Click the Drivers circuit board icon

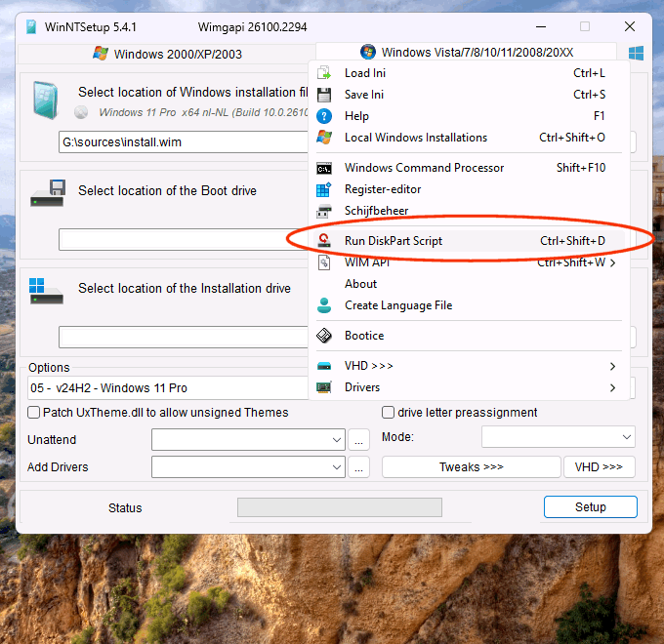(x=324, y=387)
